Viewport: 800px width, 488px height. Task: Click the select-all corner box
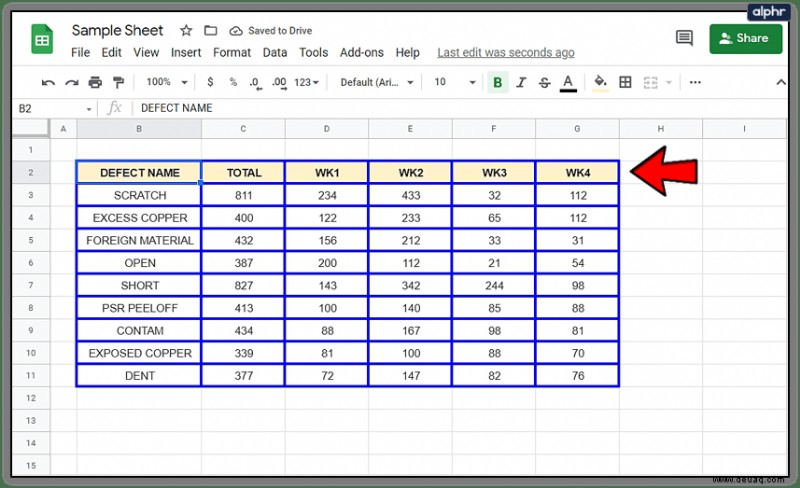[31, 129]
